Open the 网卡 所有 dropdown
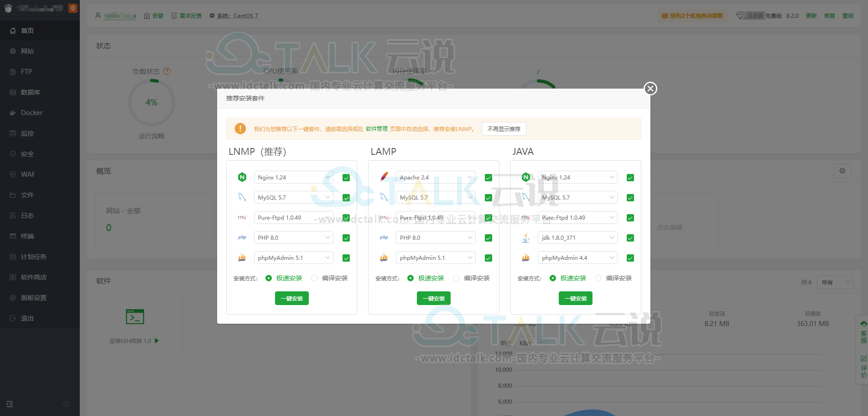868x416 pixels. coord(835,282)
